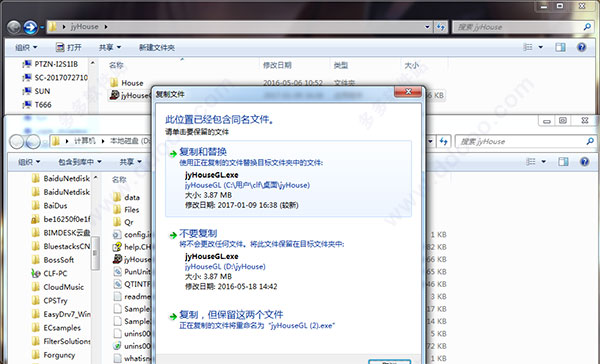Select the BossSoft folder in the sidebar

coord(53,260)
